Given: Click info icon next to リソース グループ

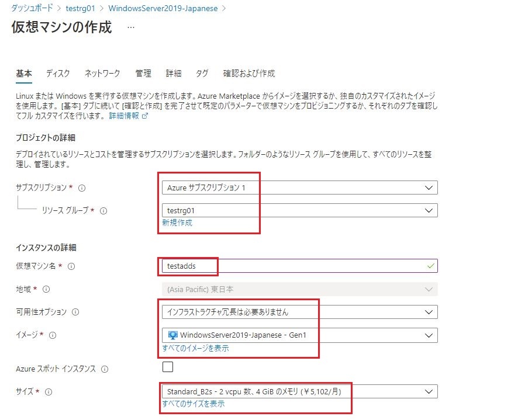Looking at the screenshot, I should [x=103, y=211].
